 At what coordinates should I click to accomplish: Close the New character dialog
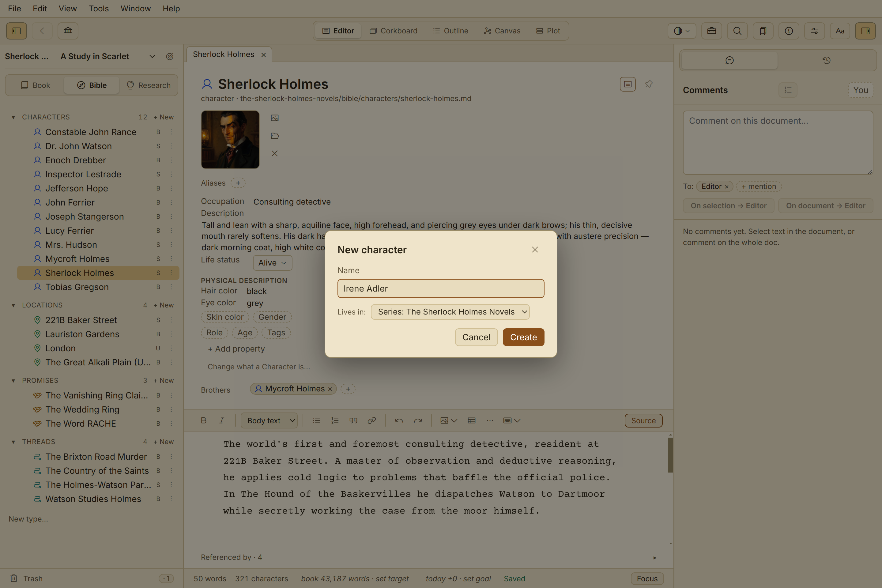(x=535, y=250)
